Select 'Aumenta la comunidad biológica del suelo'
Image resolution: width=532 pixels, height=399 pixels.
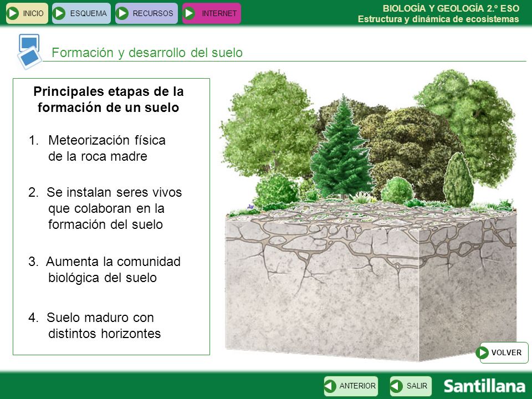[105, 269]
